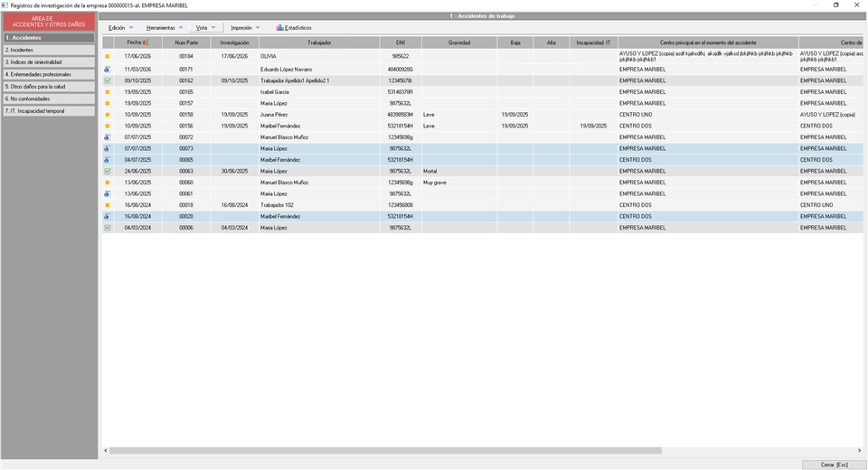Select the DNI cell 53148378R
This screenshot has width=868, height=470.
click(401, 92)
